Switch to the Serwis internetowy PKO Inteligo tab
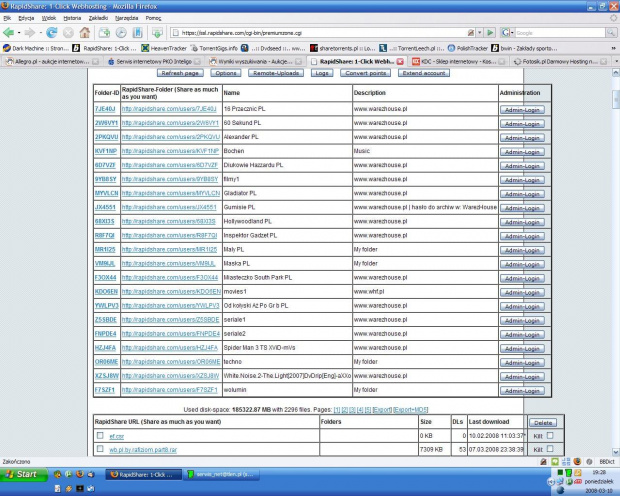Viewport: 620px width, 496px height. [x=154, y=62]
